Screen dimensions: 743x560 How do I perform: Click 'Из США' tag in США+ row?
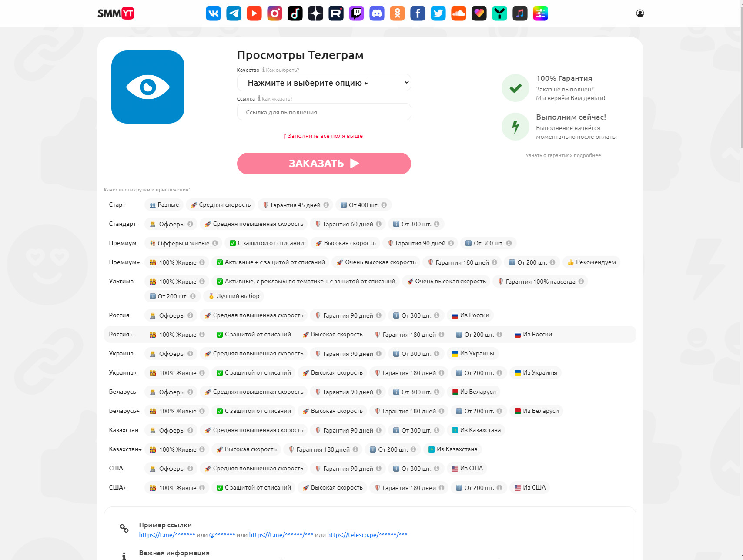pos(530,488)
